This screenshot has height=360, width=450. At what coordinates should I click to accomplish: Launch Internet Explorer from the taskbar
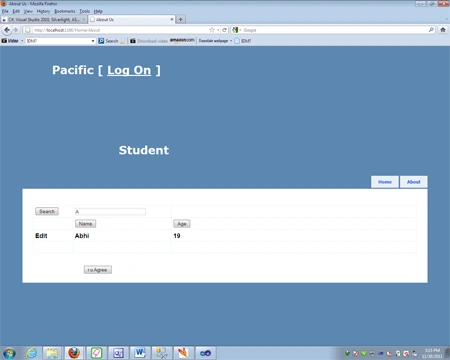point(31,353)
